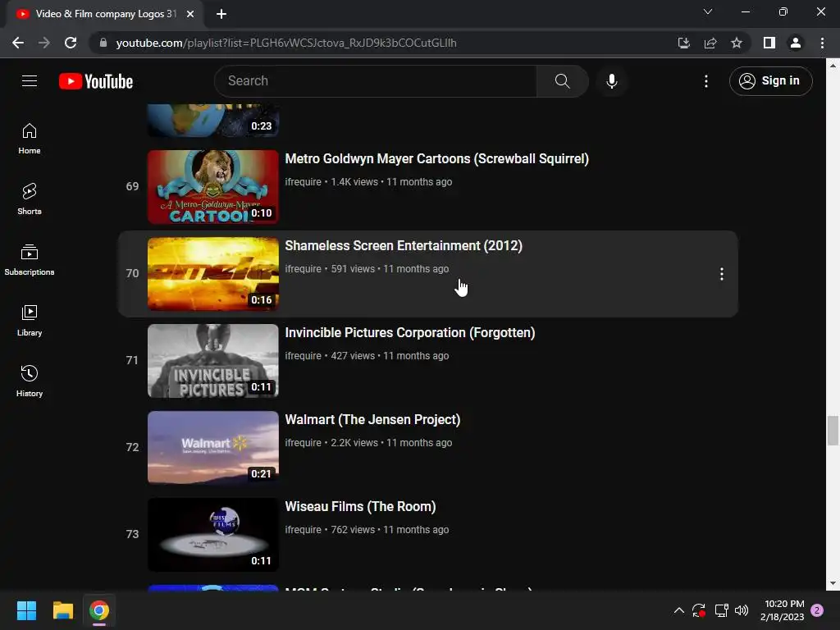Screen dimensions: 840x630
Task: Open the tab search dropdown chevron
Action: pyautogui.click(x=708, y=11)
